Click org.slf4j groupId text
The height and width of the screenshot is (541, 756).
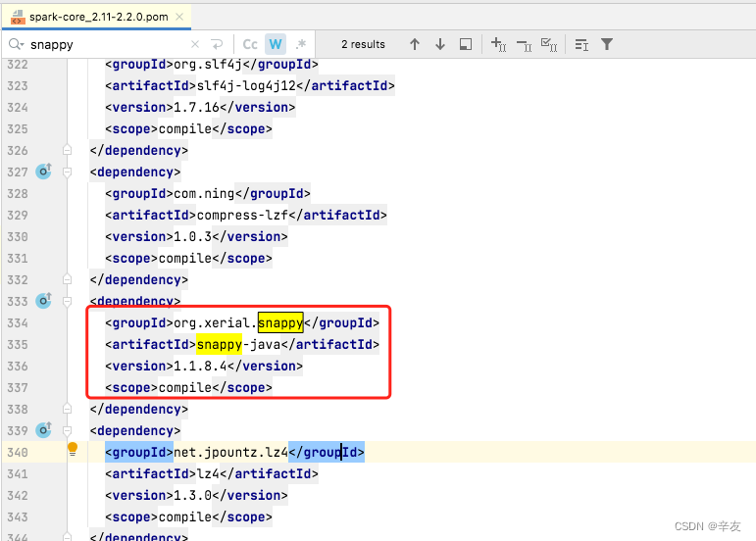coord(207,65)
